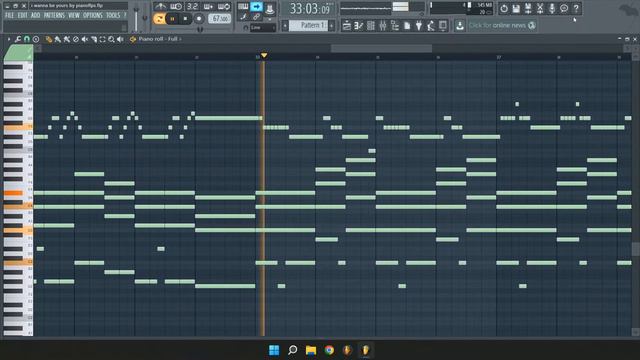Screen dimensions: 640x360
Task: Click the microphone recording icon
Action: point(552,8)
